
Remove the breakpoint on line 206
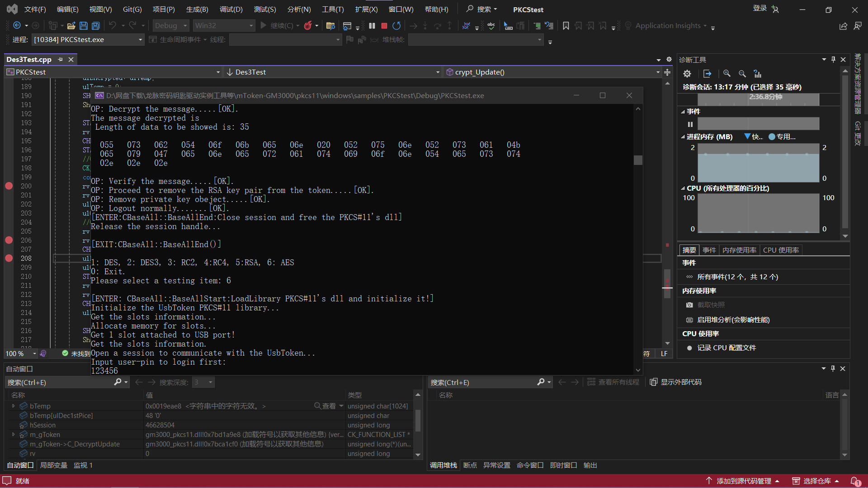[x=9, y=240]
